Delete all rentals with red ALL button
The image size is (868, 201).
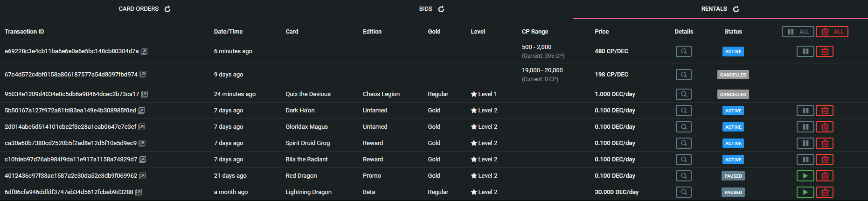[832, 32]
